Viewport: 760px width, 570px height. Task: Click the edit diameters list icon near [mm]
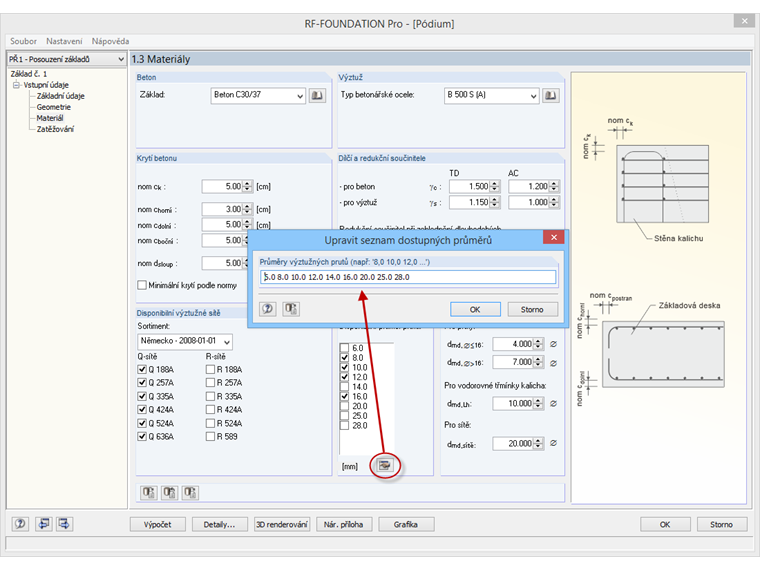tap(384, 465)
